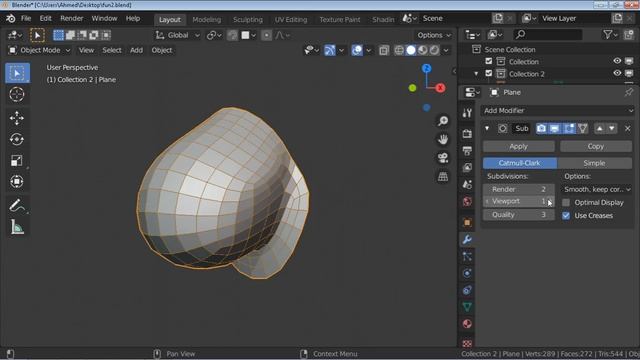640x360 pixels.
Task: Open the Object Data properties tab
Action: pyautogui.click(x=467, y=307)
